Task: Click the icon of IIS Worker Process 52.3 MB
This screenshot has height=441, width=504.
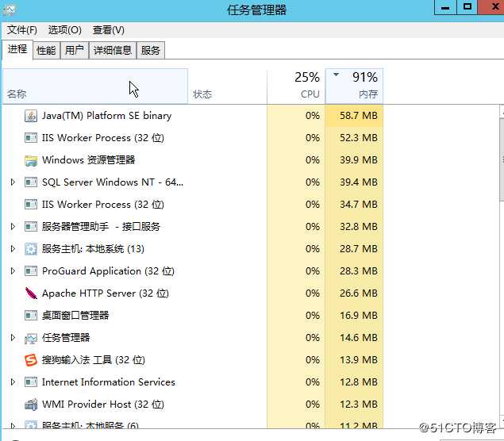Action: tap(31, 138)
